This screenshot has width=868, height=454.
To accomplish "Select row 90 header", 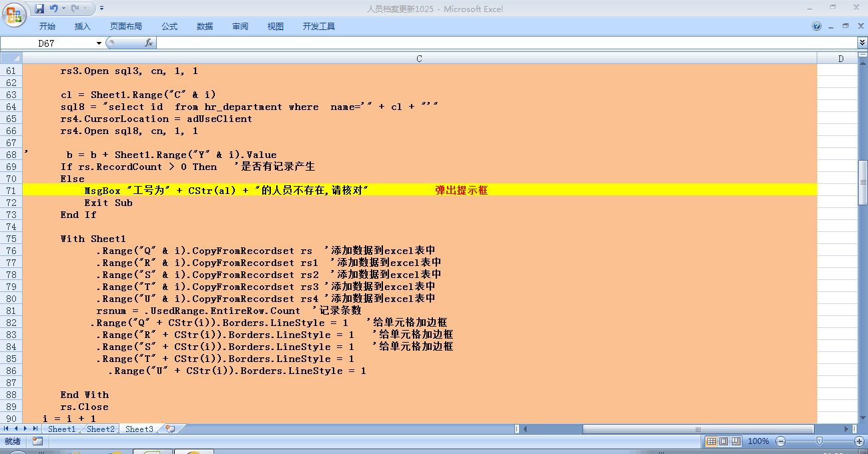I will (11, 419).
